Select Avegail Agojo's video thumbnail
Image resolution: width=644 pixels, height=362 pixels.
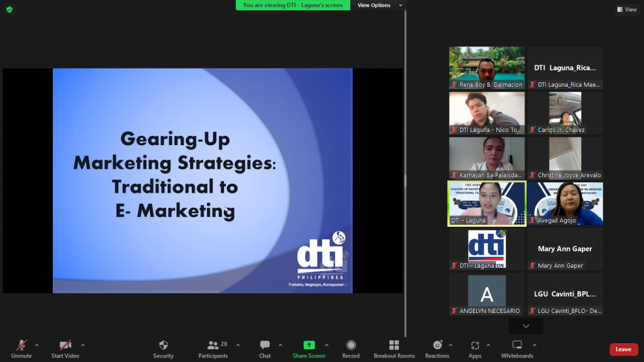click(x=565, y=203)
